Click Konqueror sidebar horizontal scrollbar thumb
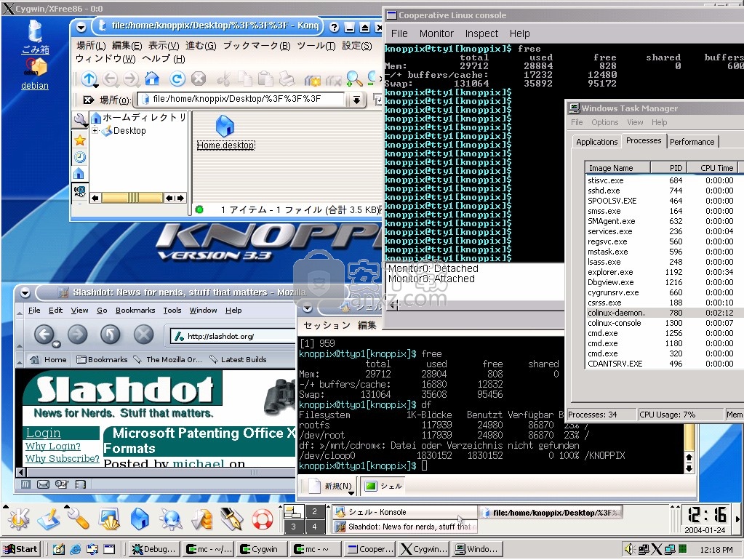This screenshot has height=560, width=744. pos(132,198)
